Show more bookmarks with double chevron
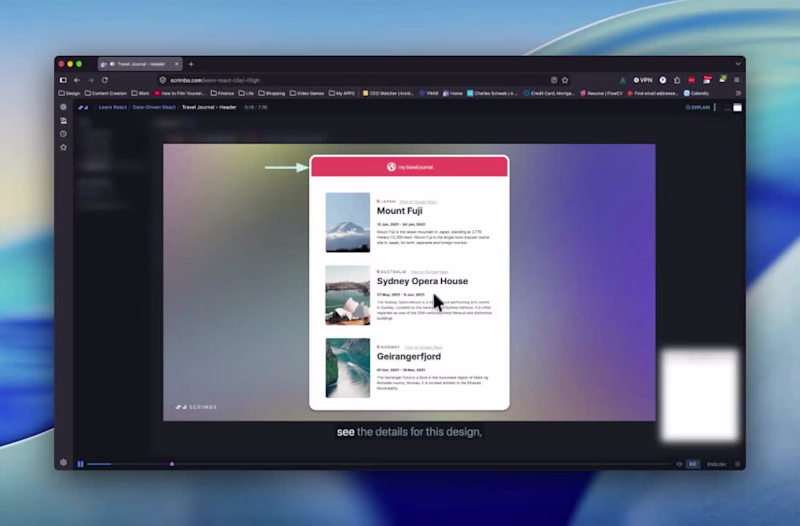 (738, 93)
